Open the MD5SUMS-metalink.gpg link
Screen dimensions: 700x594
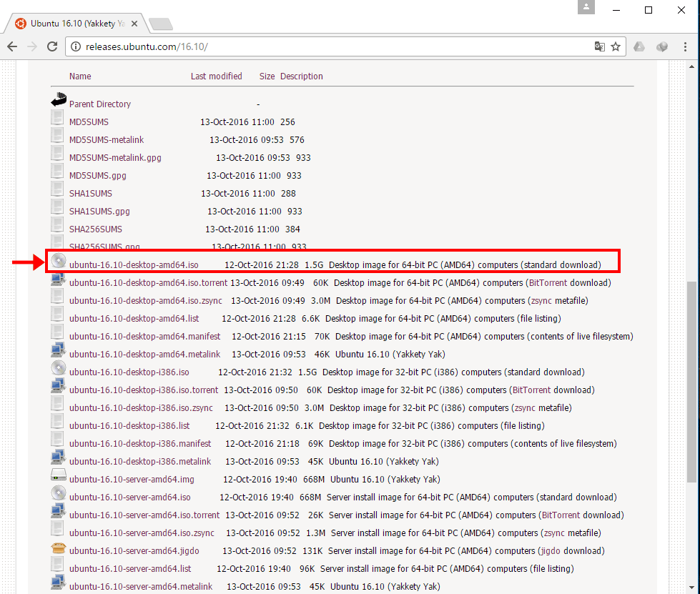[x=115, y=157]
